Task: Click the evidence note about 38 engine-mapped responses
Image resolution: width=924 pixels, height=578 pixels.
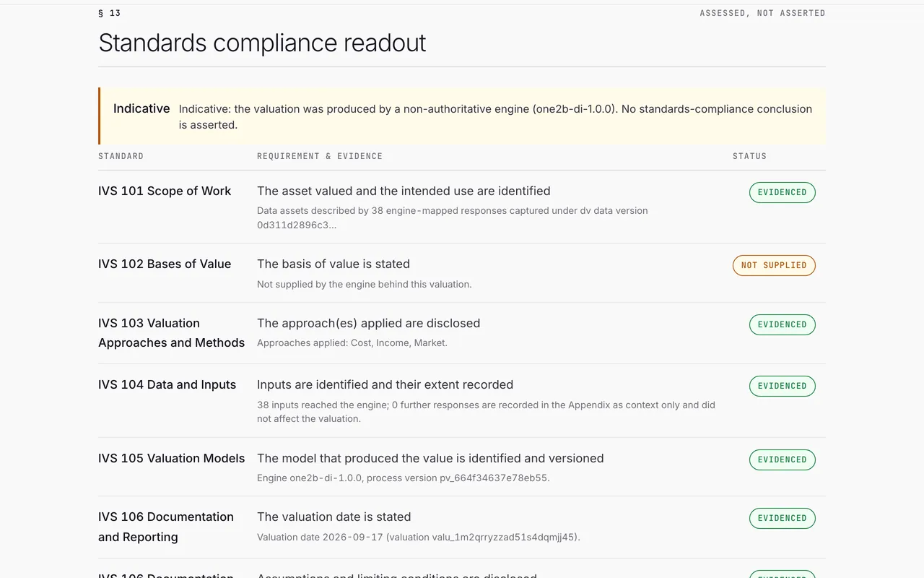Action: (452, 217)
